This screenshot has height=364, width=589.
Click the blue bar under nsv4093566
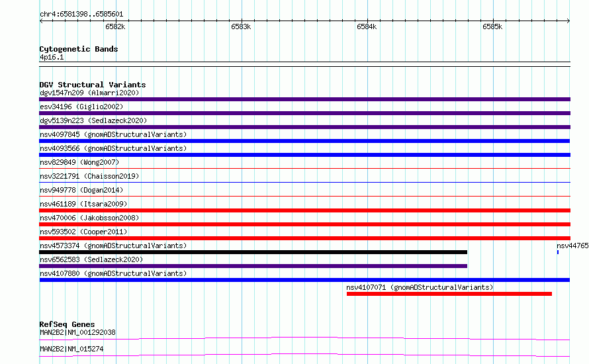point(304,155)
